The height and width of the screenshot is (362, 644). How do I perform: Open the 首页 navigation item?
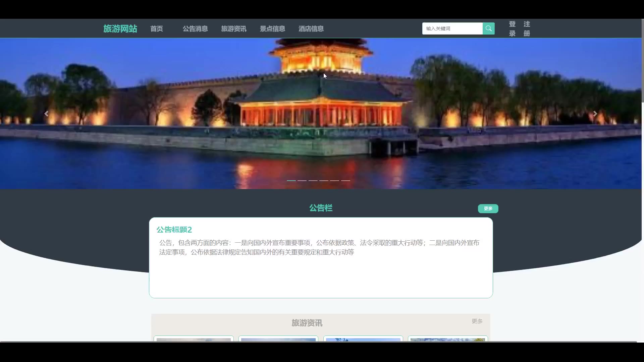[157, 28]
